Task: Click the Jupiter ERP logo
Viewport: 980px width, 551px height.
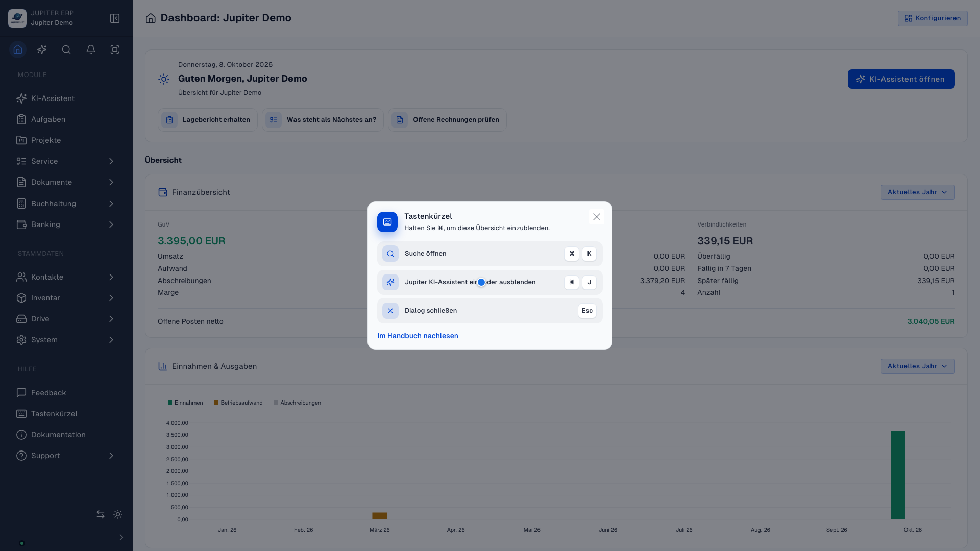Action: (17, 18)
